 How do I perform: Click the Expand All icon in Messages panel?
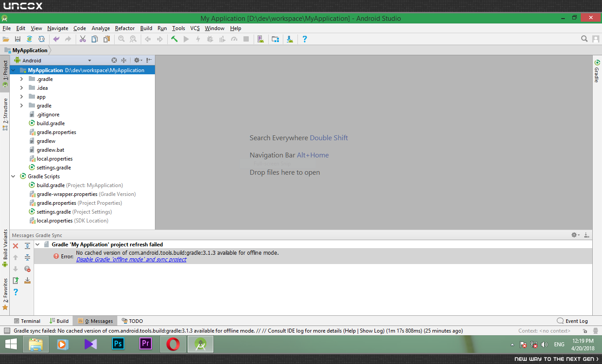(27, 246)
